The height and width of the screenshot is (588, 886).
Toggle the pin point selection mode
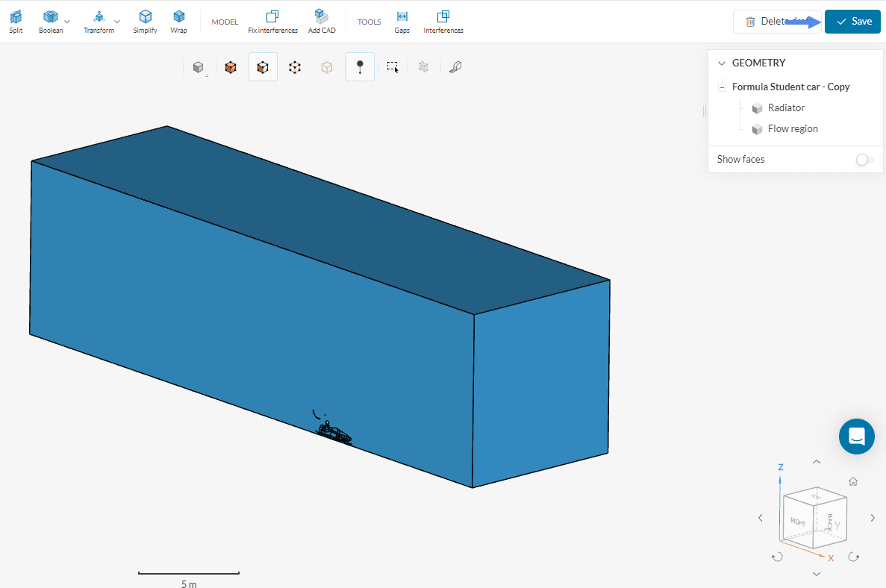[x=360, y=67]
